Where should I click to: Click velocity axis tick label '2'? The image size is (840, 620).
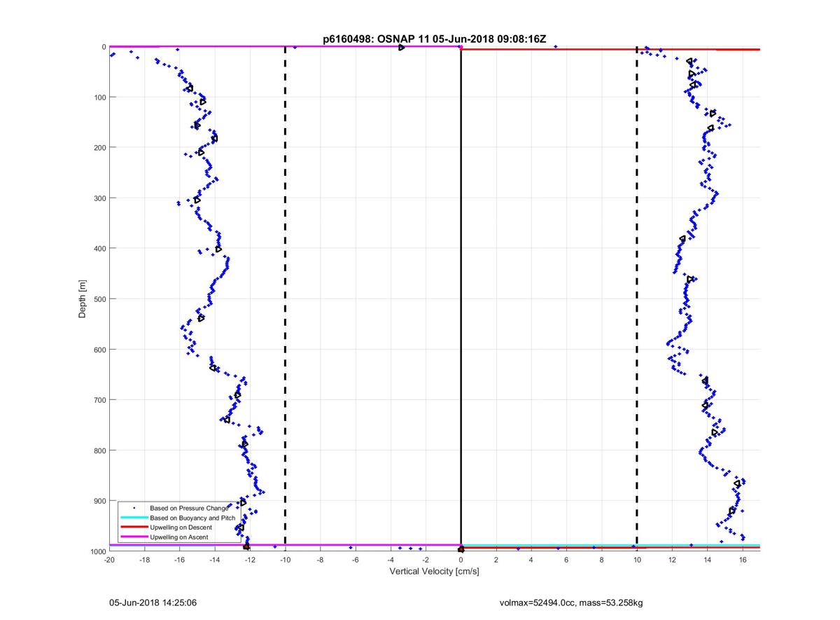coord(496,560)
